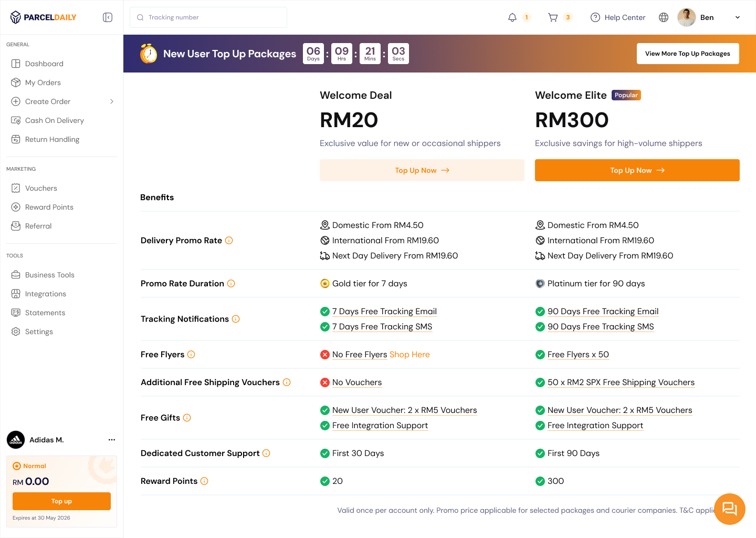This screenshot has height=538, width=756.
Task: Click View More Top Up Packages
Action: (687, 54)
